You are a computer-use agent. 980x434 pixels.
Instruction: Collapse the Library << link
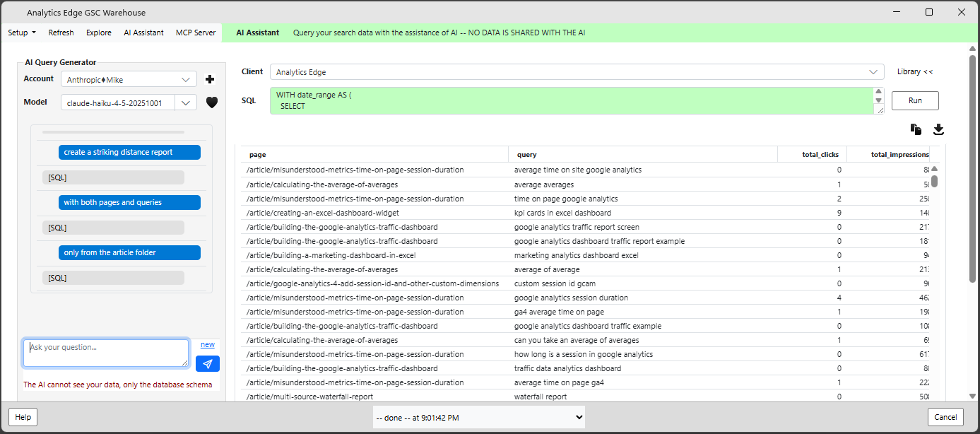915,72
